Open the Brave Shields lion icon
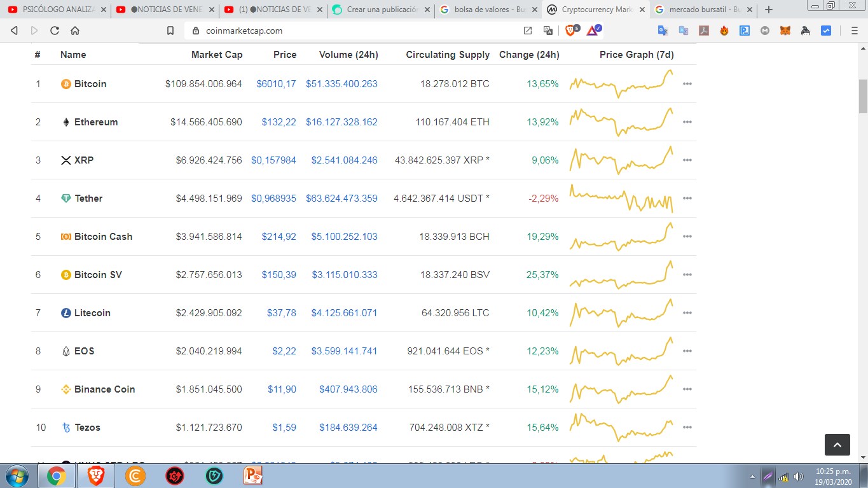The height and width of the screenshot is (488, 868). click(x=570, y=30)
